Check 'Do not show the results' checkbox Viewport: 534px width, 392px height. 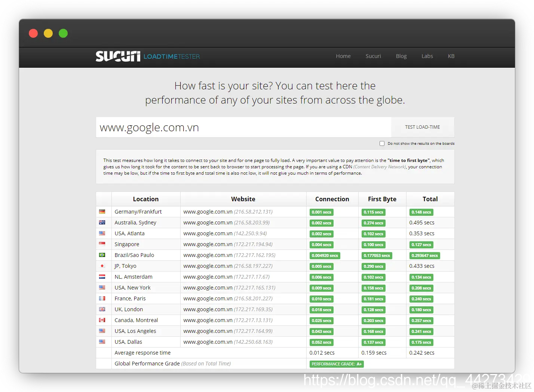click(382, 144)
